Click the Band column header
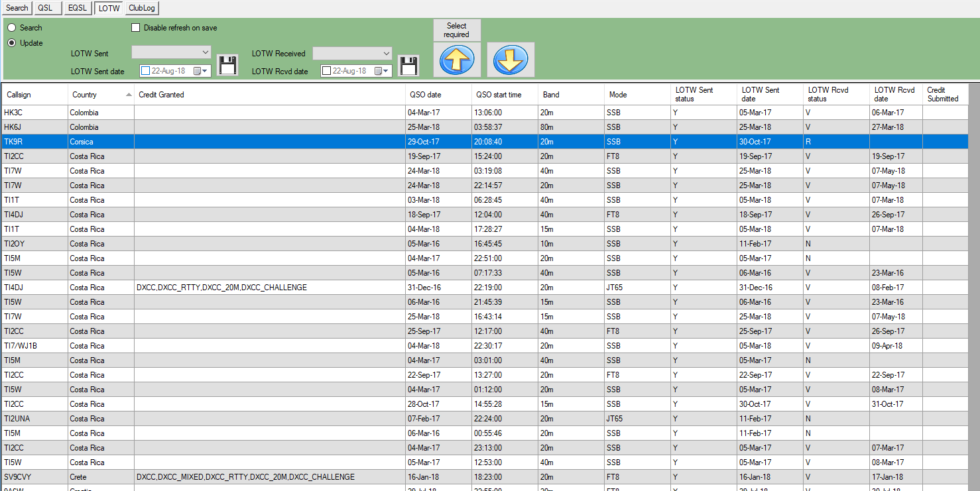This screenshot has height=491, width=980. point(571,95)
